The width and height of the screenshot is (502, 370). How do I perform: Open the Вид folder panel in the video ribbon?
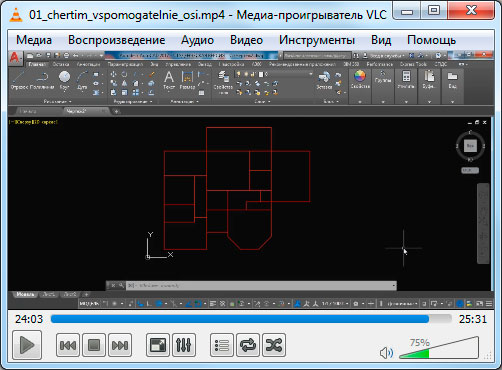452,80
